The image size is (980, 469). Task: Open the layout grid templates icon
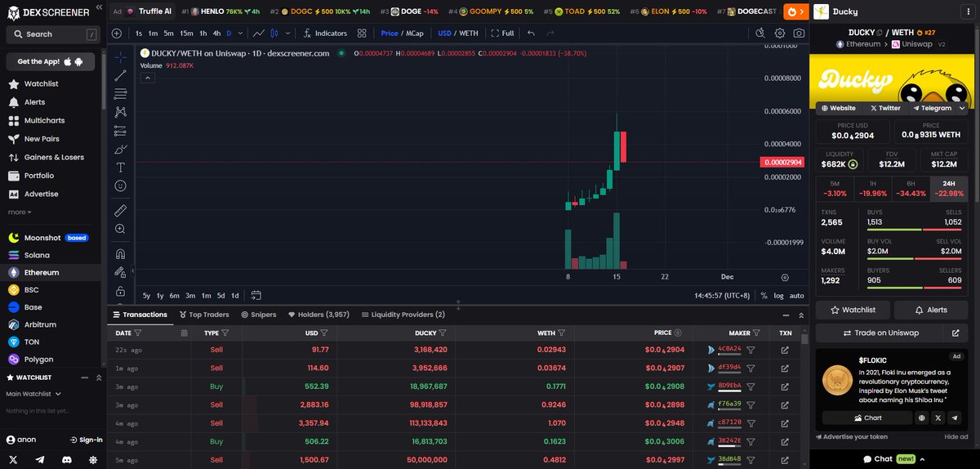pos(362,33)
